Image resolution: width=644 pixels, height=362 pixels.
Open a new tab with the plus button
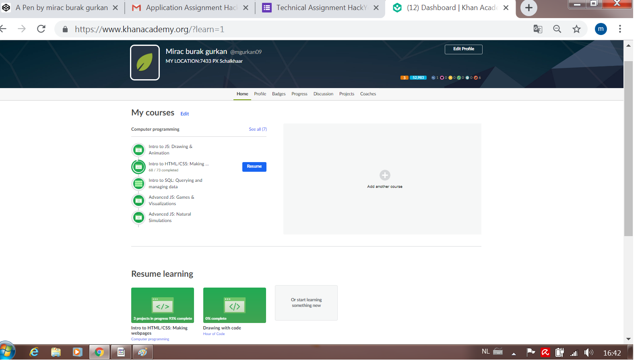tap(529, 8)
